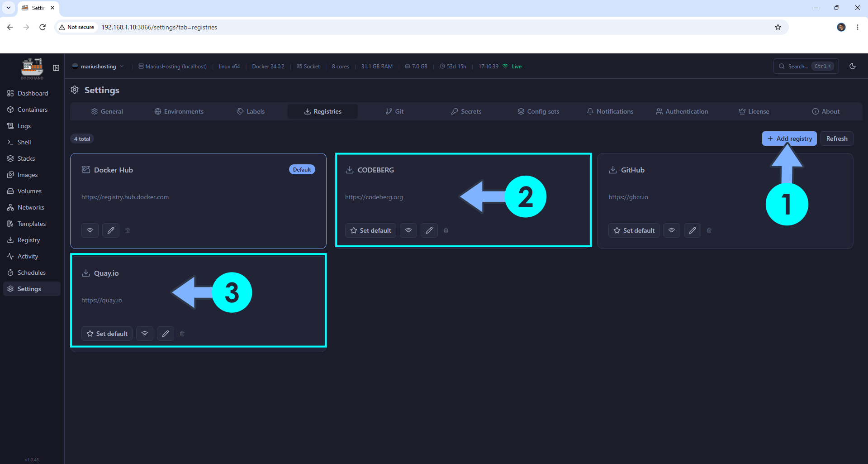Image resolution: width=868 pixels, height=464 pixels.
Task: Open the Chrome three-dot menu
Action: (x=858, y=27)
